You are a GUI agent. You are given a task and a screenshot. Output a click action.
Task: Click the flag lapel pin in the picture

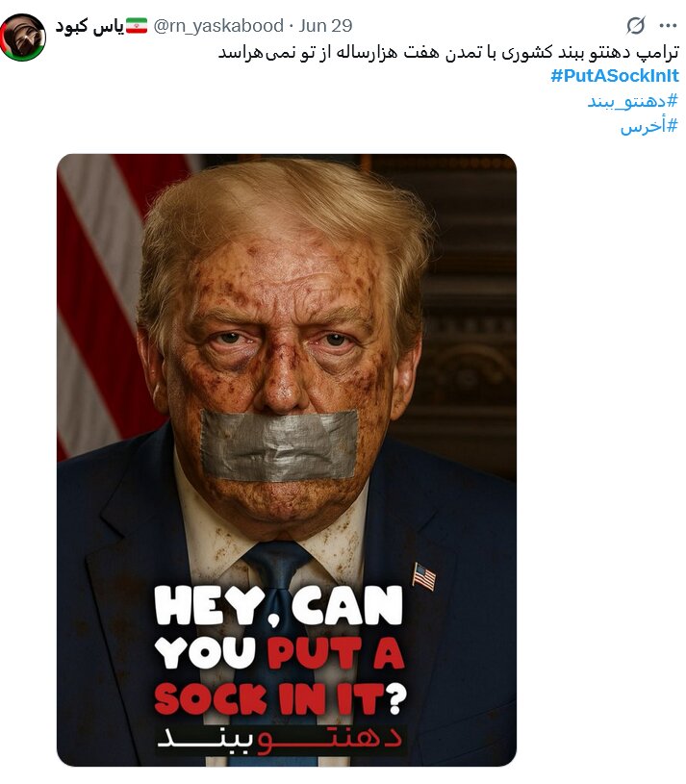pos(424,576)
